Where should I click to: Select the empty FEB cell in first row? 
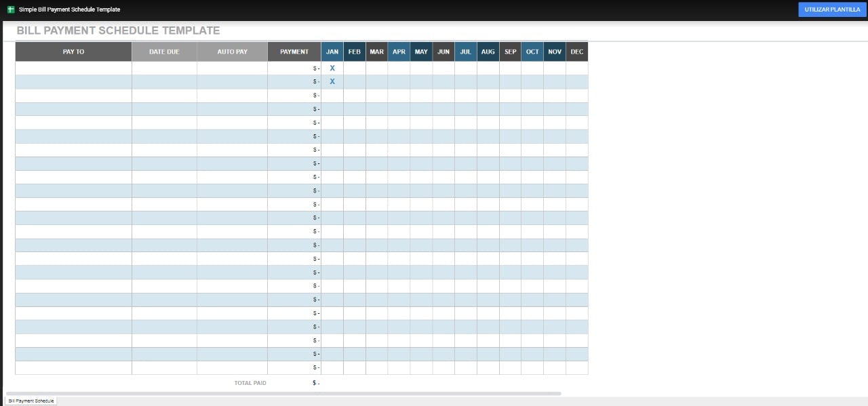click(x=355, y=68)
